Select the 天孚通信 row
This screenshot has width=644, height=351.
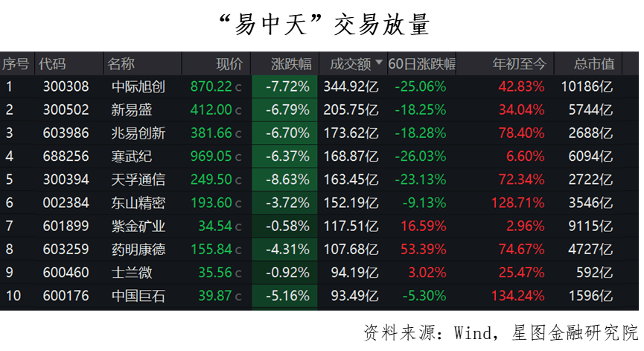point(319,180)
